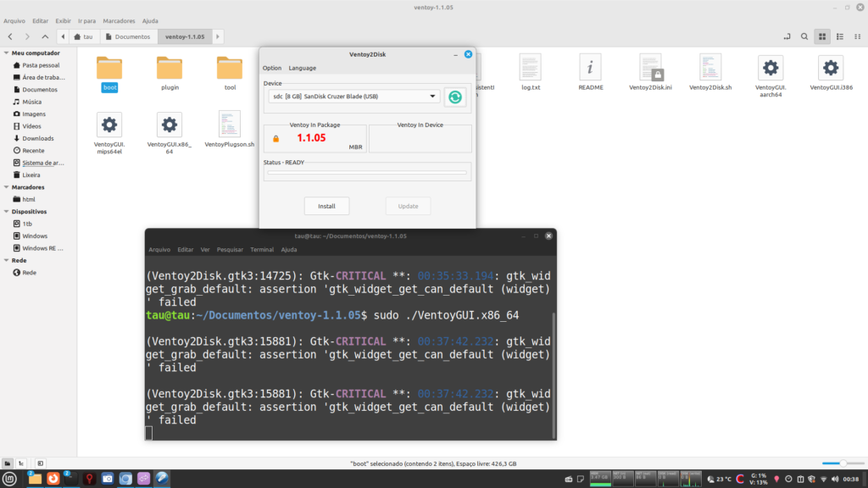Adjust the icon zoom slider in status bar

[842, 463]
